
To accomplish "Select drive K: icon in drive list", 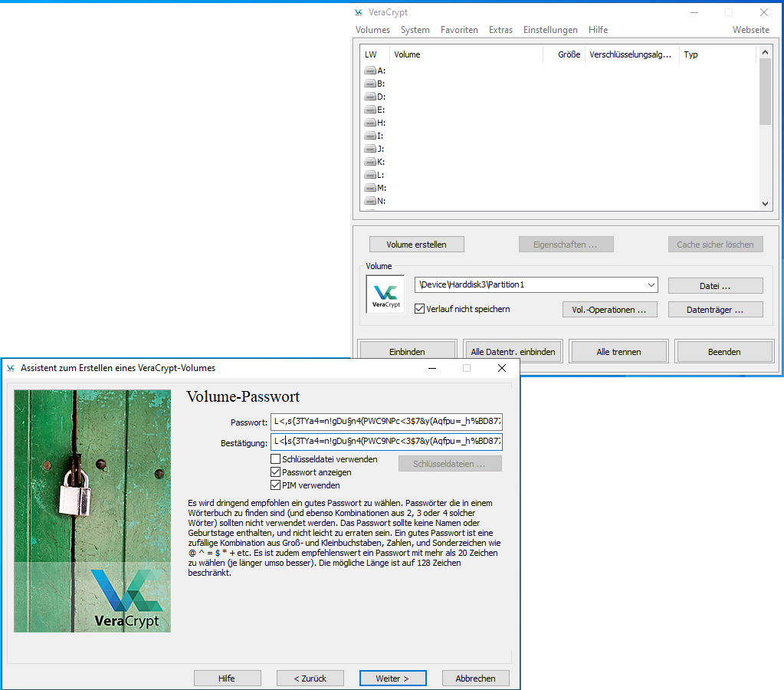I will pos(370,162).
